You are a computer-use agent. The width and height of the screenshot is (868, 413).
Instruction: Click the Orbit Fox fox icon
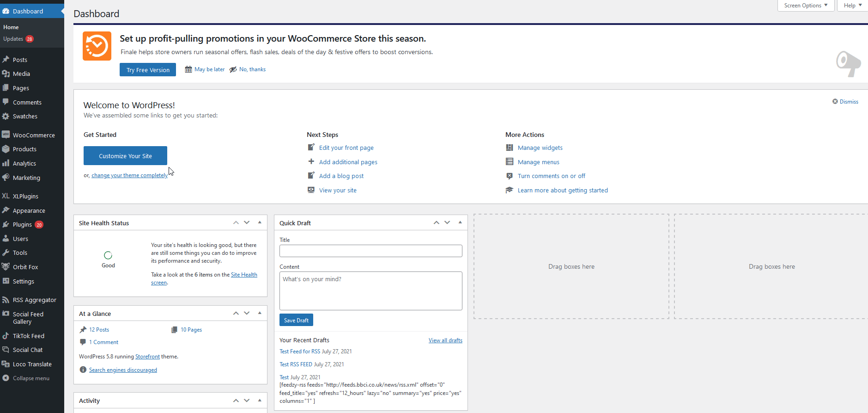point(6,267)
